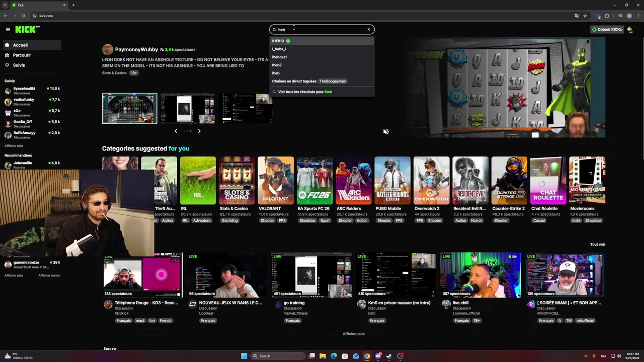Open gamemixtreize recommended channel
Viewport: 644px width, 362px height.
[x=31, y=264]
